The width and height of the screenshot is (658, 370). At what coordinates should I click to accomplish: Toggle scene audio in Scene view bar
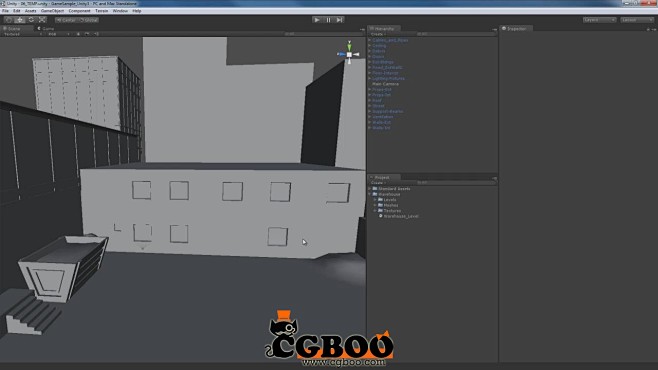tap(97, 34)
